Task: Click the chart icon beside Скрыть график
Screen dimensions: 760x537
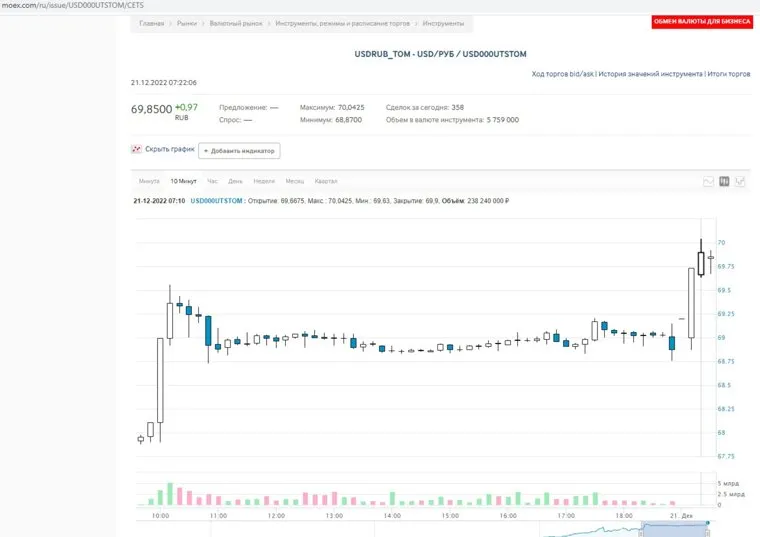Action: [x=136, y=149]
